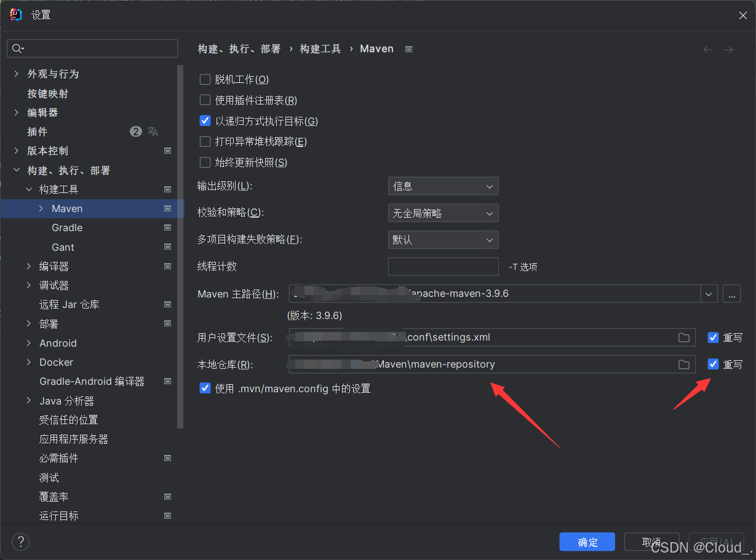Enable the 脱机工作 checkbox

pos(205,79)
